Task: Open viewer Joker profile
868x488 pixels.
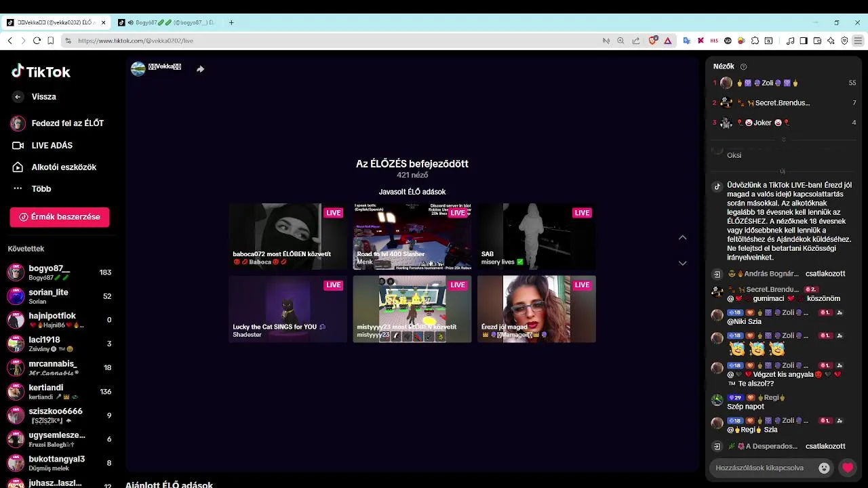Action: tap(785, 123)
